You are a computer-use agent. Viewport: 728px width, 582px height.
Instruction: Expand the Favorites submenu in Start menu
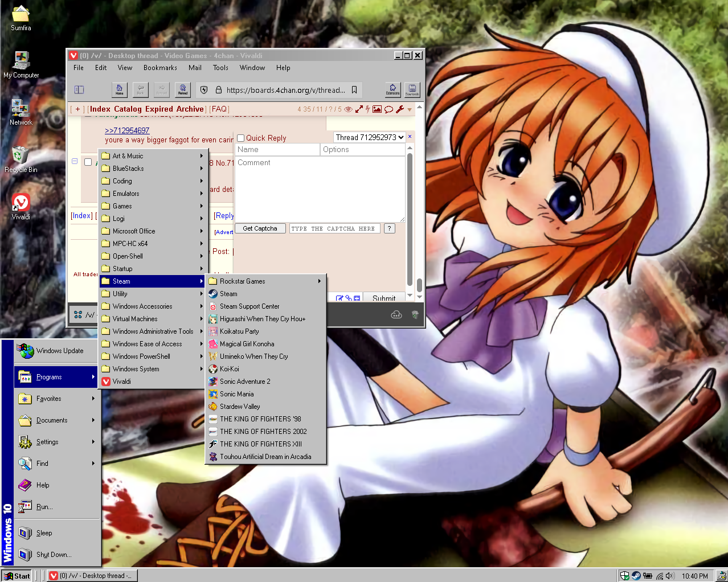(x=56, y=399)
